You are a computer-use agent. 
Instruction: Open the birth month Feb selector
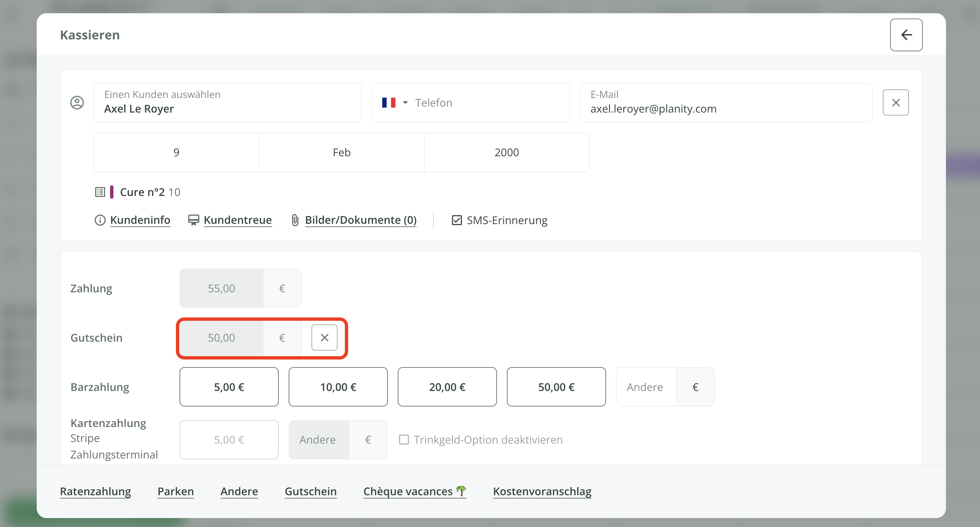tap(341, 152)
